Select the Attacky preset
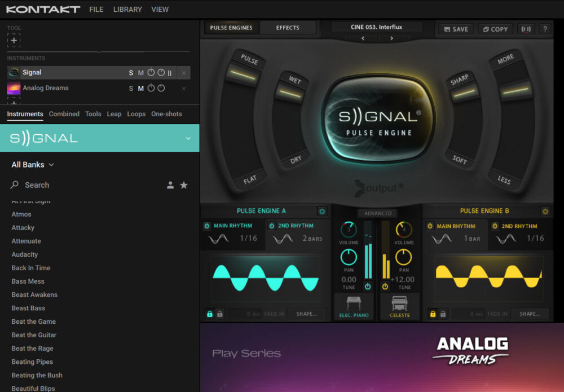The image size is (564, 392). click(x=23, y=228)
